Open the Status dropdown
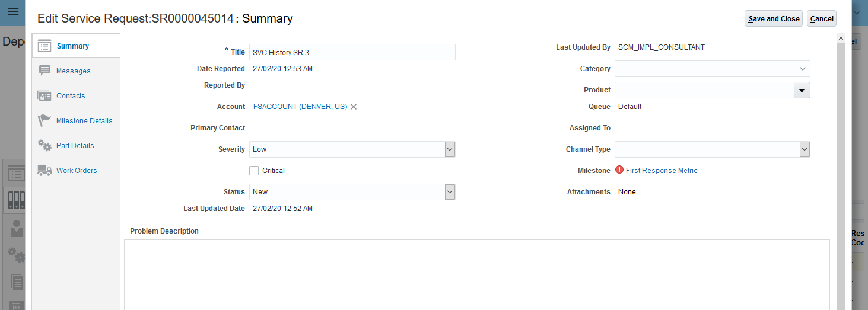The height and width of the screenshot is (310, 868). pyautogui.click(x=450, y=192)
